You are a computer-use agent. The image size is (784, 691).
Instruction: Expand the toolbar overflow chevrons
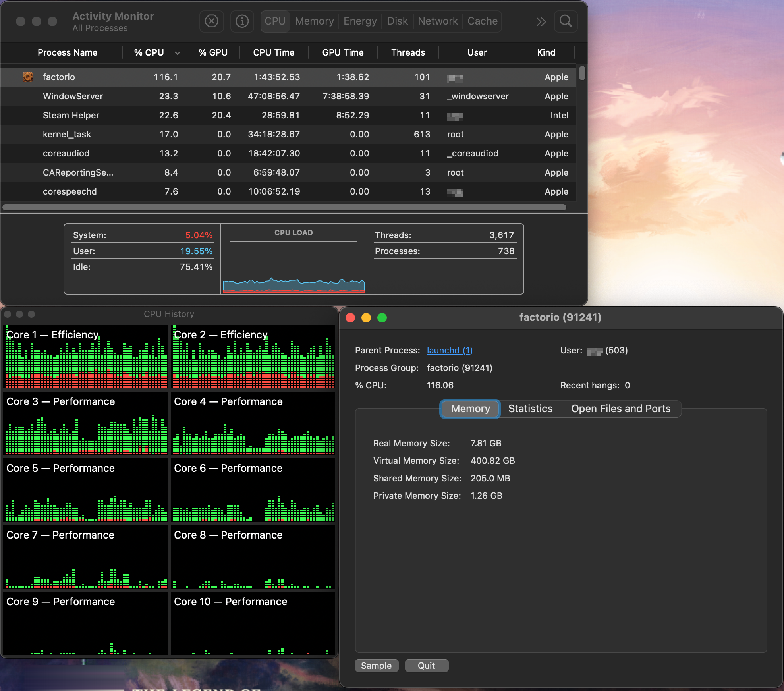(541, 21)
